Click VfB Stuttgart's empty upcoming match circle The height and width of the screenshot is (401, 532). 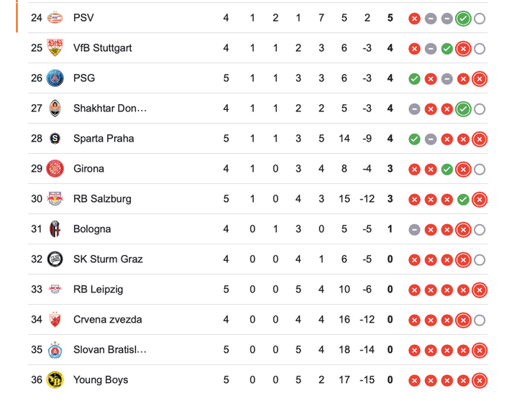coord(480,48)
